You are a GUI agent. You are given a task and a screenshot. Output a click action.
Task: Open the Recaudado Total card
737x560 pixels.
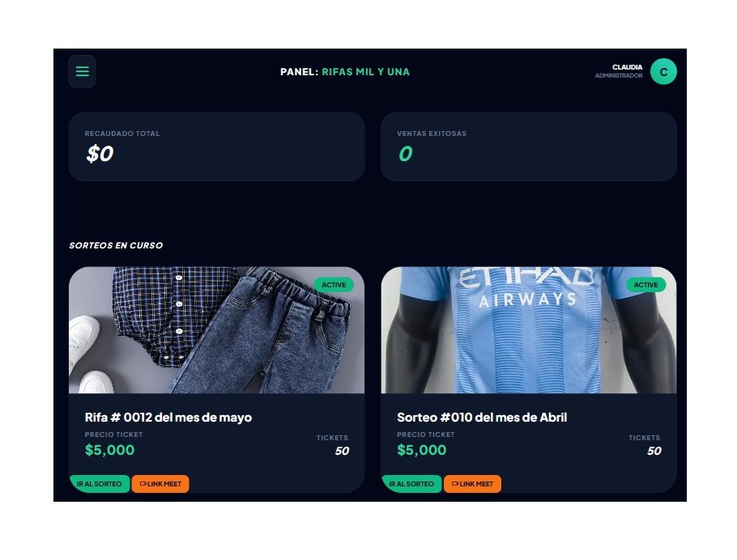pyautogui.click(x=217, y=146)
